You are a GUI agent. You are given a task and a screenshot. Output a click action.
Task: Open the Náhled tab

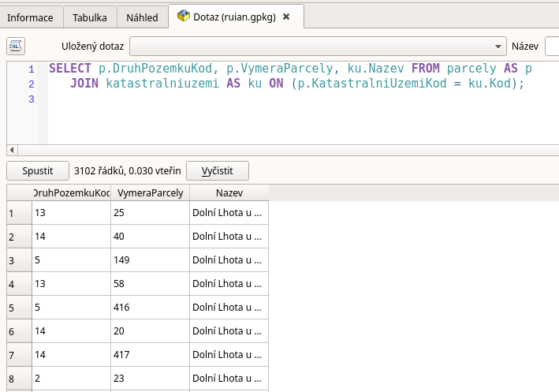[x=142, y=17]
